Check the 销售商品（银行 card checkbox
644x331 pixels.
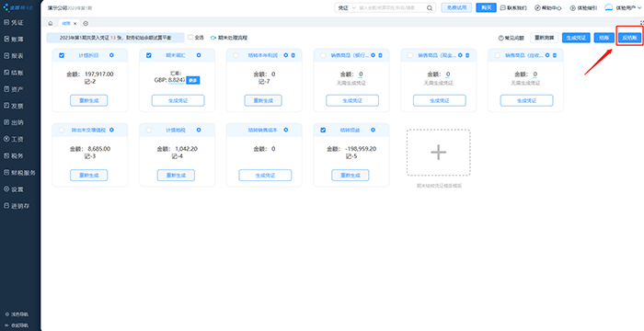[323, 55]
